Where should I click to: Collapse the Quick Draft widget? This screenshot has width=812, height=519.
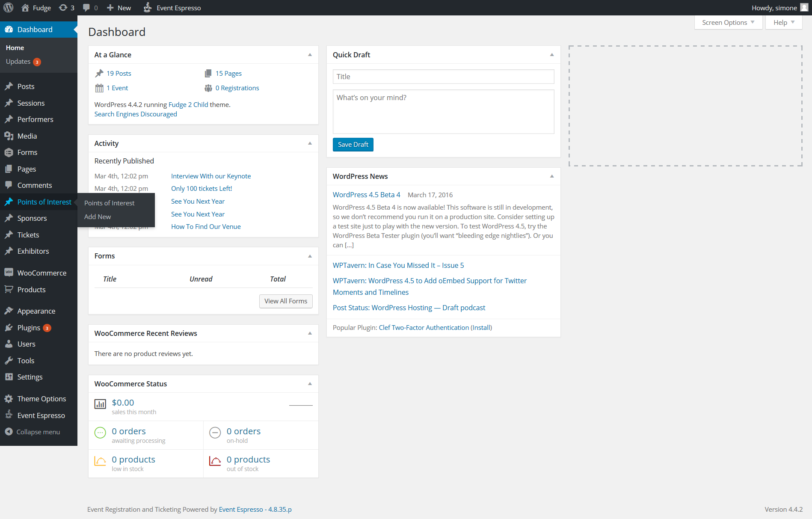pyautogui.click(x=552, y=55)
